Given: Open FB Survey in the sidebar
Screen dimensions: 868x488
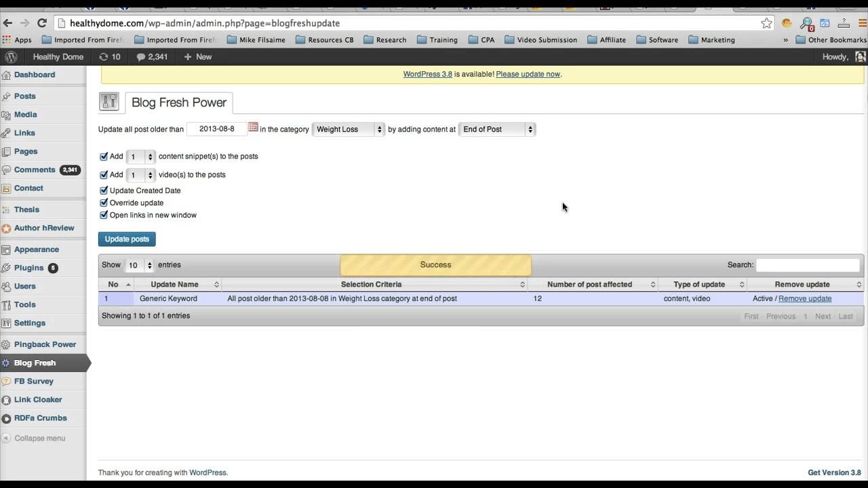Looking at the screenshot, I should click(x=34, y=381).
